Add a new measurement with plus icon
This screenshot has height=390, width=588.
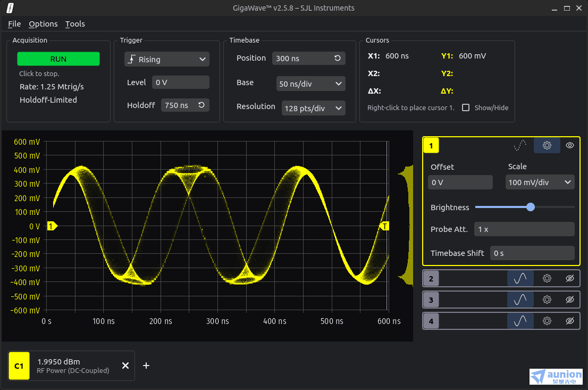(146, 366)
